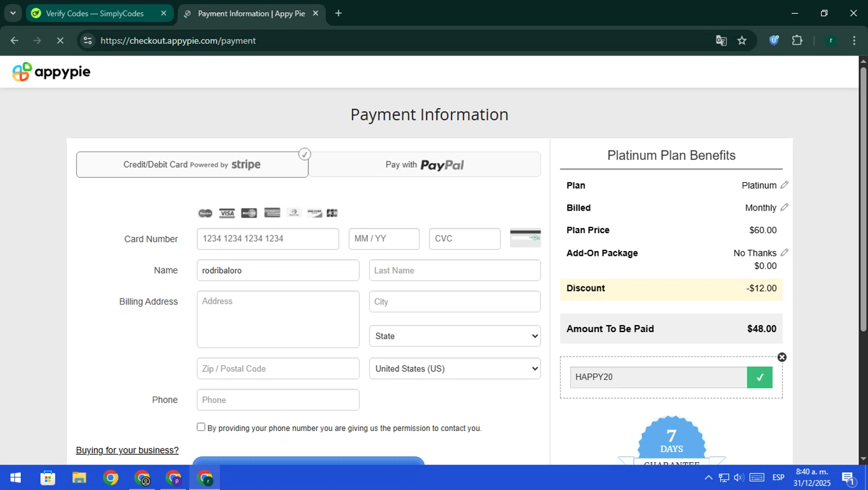Open the United States country dropdown

click(x=455, y=369)
